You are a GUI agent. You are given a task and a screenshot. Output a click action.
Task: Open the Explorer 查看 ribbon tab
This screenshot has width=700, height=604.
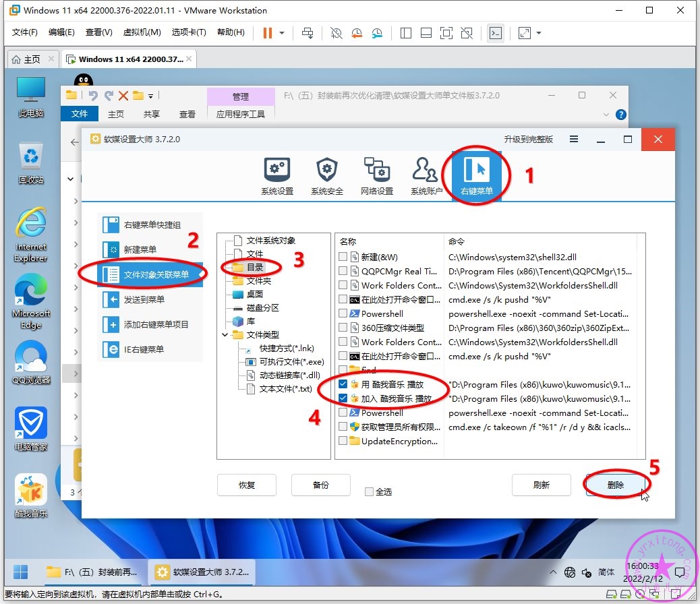click(187, 115)
